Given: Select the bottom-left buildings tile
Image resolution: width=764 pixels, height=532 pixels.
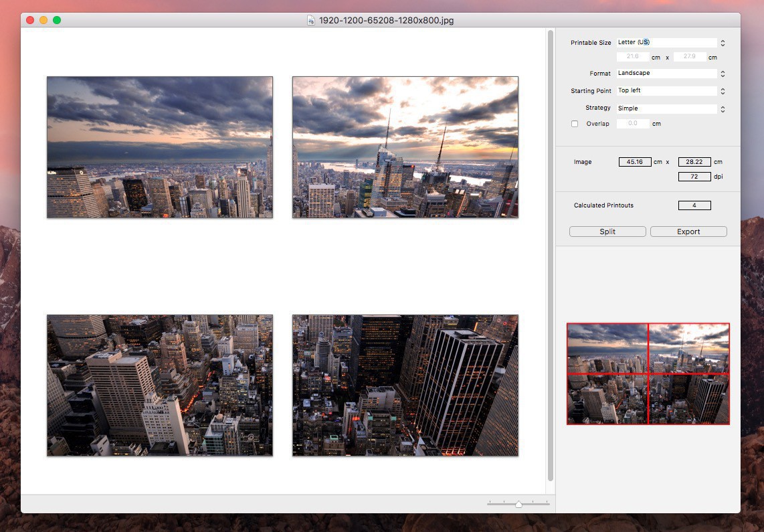Looking at the screenshot, I should click(160, 385).
